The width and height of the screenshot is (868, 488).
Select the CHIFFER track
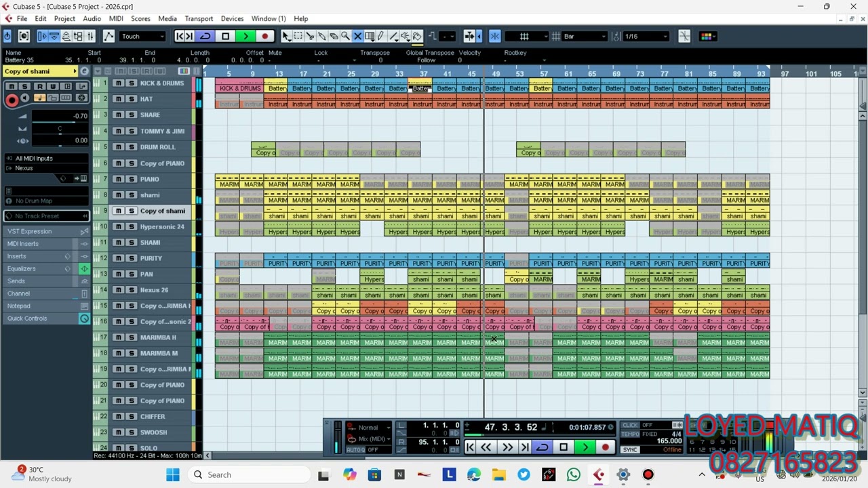pyautogui.click(x=153, y=417)
